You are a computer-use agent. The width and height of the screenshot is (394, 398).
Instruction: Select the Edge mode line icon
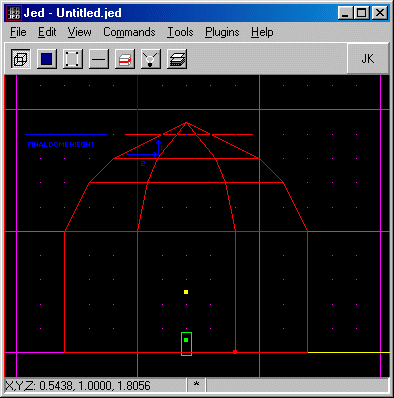click(x=99, y=59)
